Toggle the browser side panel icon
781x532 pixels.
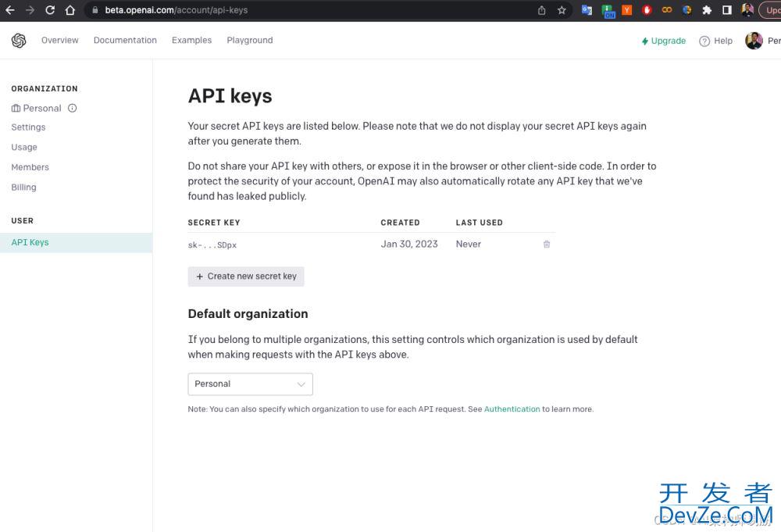click(x=726, y=10)
